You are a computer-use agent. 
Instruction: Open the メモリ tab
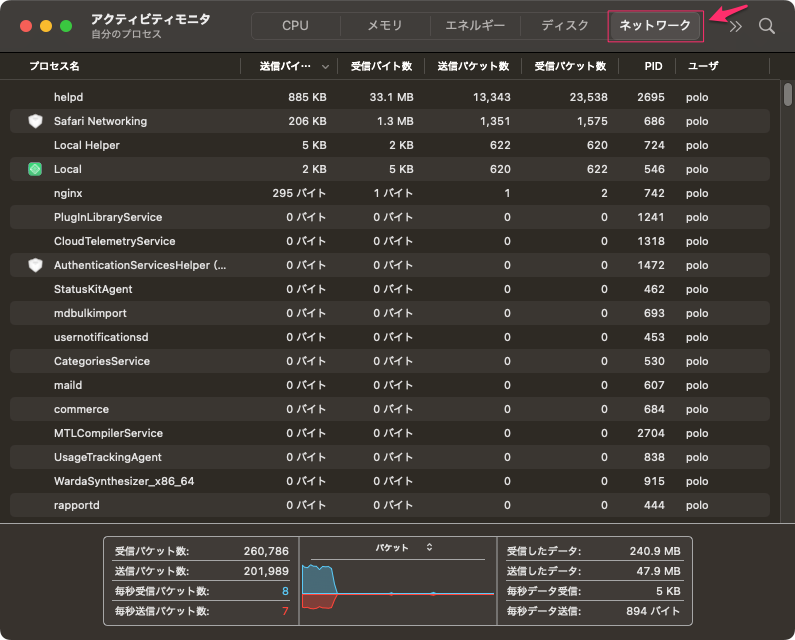pos(385,26)
